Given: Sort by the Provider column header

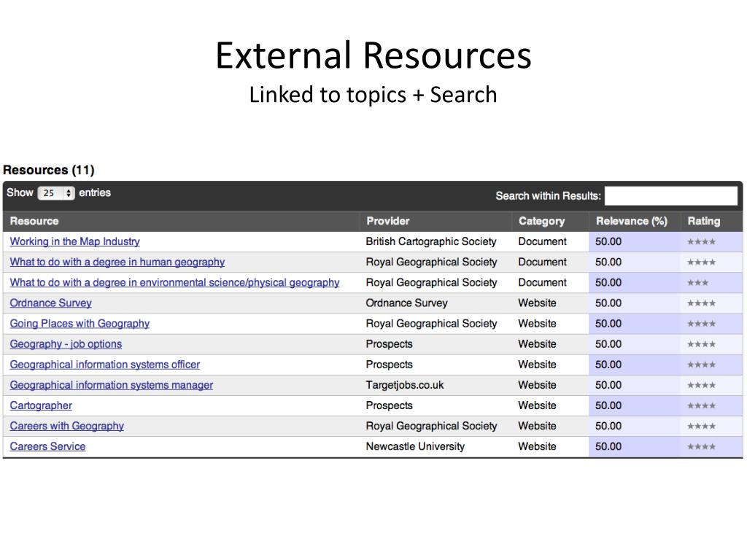Looking at the screenshot, I should tap(388, 221).
